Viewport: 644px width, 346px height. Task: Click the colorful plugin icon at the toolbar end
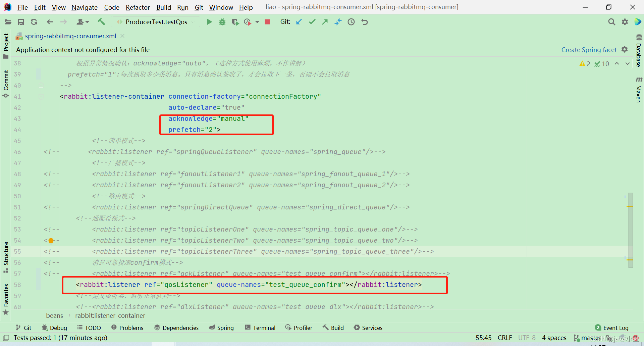638,22
